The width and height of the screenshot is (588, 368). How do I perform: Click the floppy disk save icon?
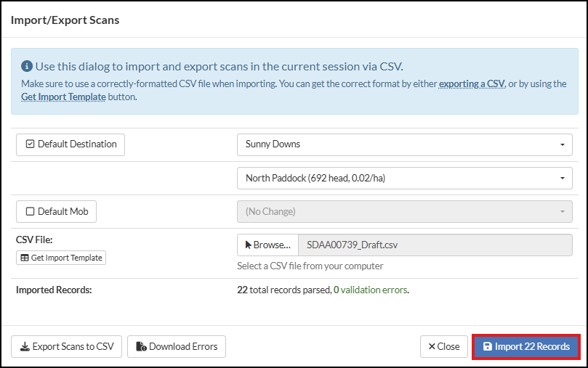tap(487, 347)
